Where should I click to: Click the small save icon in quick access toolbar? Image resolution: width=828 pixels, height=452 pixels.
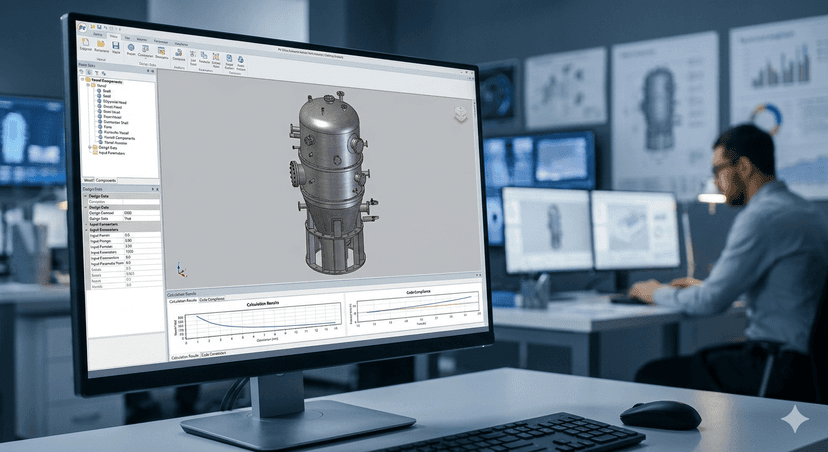point(99,27)
